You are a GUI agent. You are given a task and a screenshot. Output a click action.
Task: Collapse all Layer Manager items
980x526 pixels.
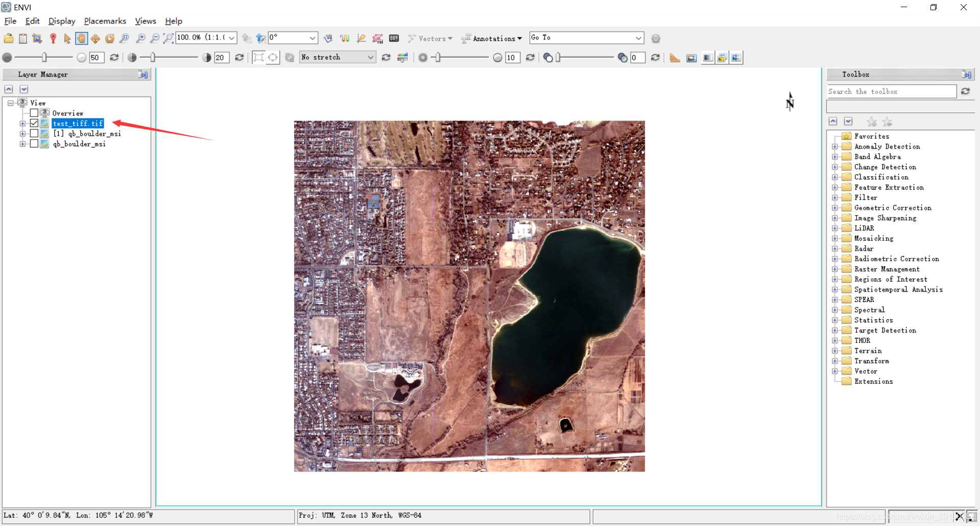coord(9,89)
